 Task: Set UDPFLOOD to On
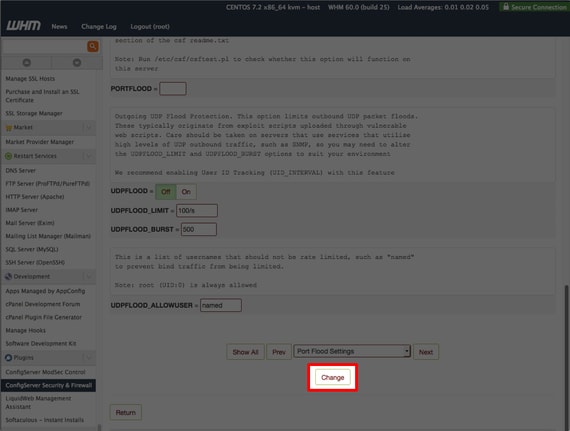[x=186, y=192]
